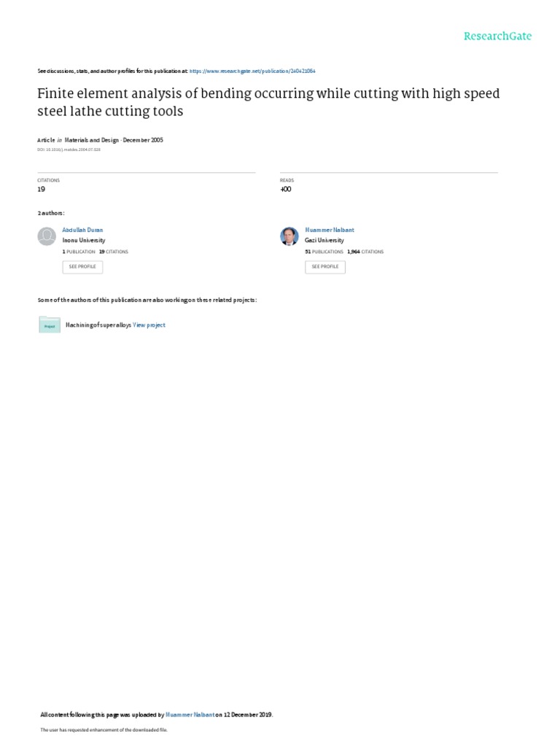Click Muammer Nalbant's profile photo

[289, 236]
